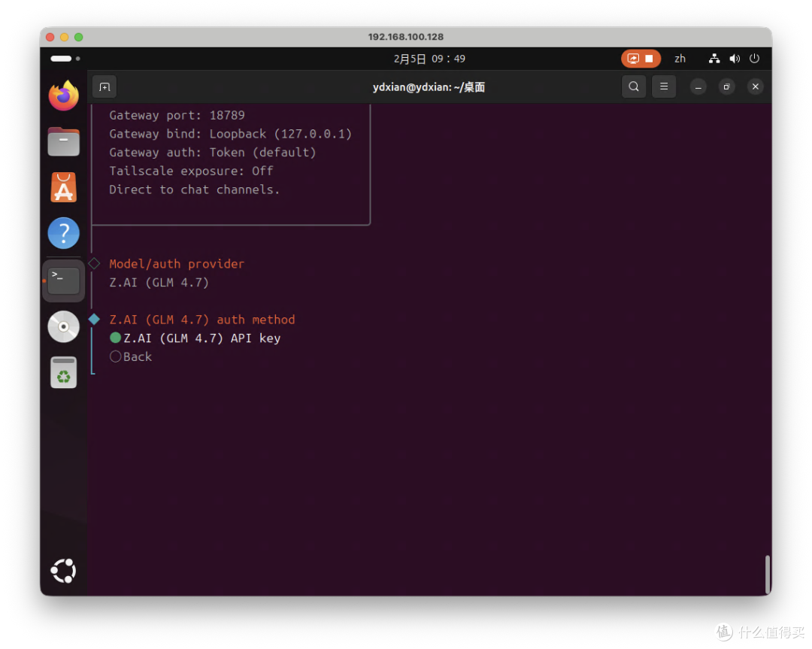Select Z.AI (GLM 4.7) API key option
Image resolution: width=812 pixels, height=649 pixels.
(x=195, y=338)
